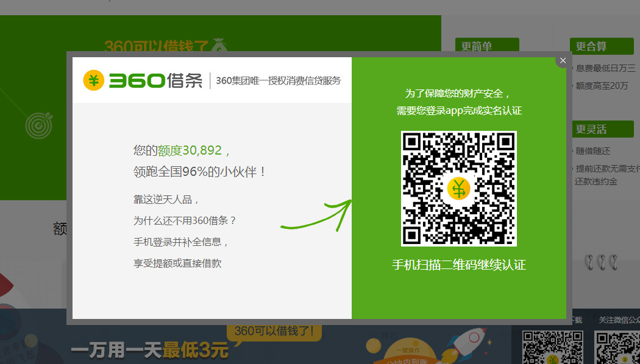Click the target bullseye icon in banner
Image resolution: width=640 pixels, height=364 pixels.
tap(39, 125)
